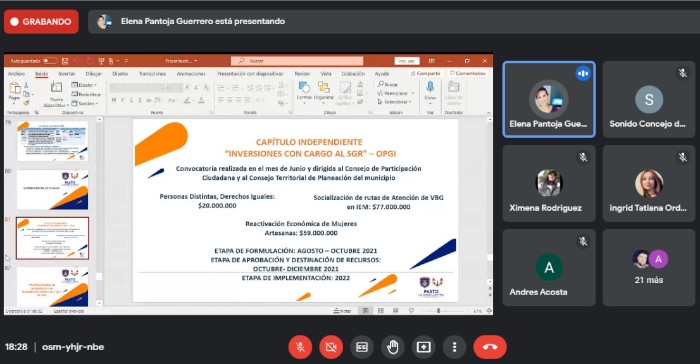Click the bold N formatting button
This screenshot has width=700, height=364.
(x=115, y=100)
